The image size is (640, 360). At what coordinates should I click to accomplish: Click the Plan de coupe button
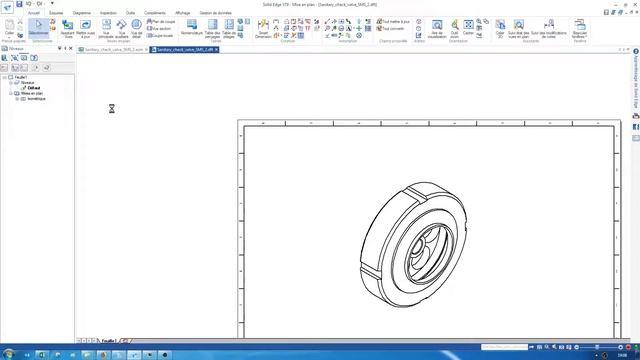point(161,22)
